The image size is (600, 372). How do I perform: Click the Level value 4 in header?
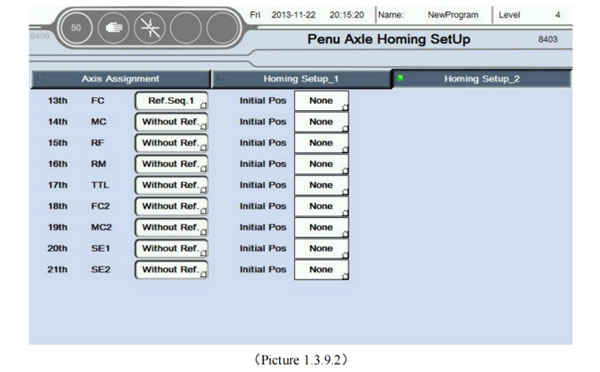pyautogui.click(x=558, y=15)
